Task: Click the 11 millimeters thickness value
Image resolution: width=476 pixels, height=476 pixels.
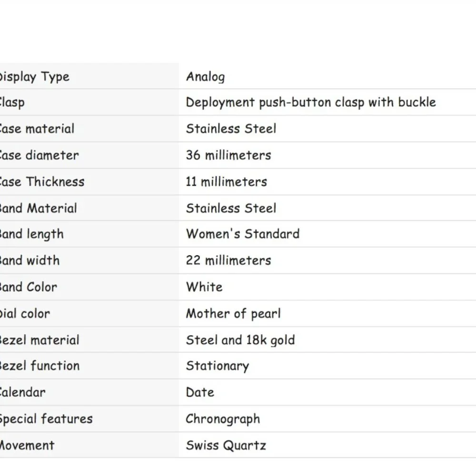Action: (227, 181)
